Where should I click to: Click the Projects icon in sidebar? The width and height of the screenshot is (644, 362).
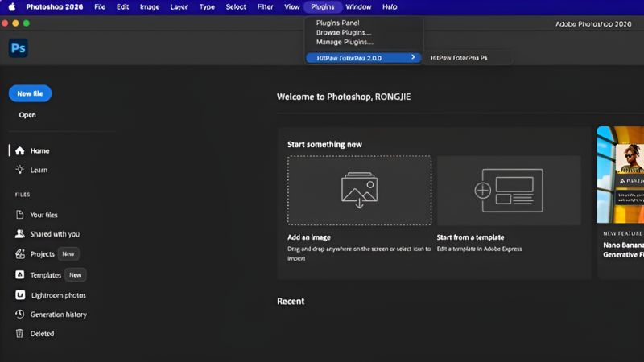pyautogui.click(x=19, y=254)
